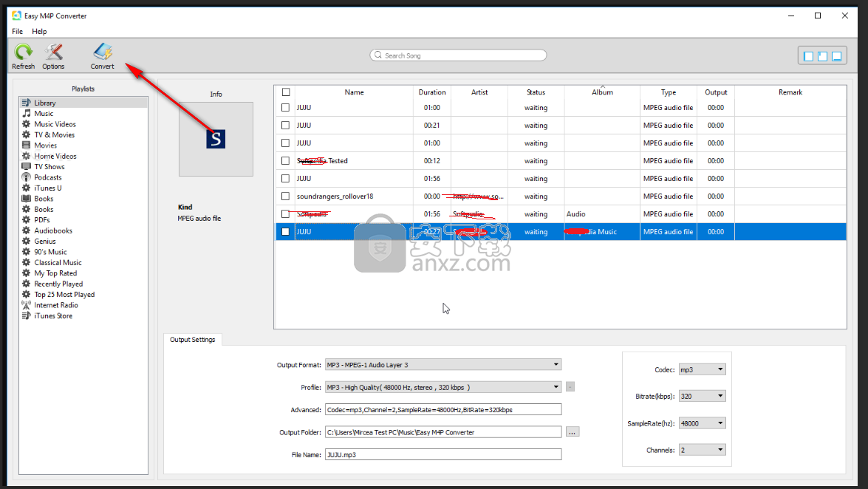Viewport: 868px width, 489px height.
Task: Check the highlighted JUJU row checkbox
Action: click(286, 231)
